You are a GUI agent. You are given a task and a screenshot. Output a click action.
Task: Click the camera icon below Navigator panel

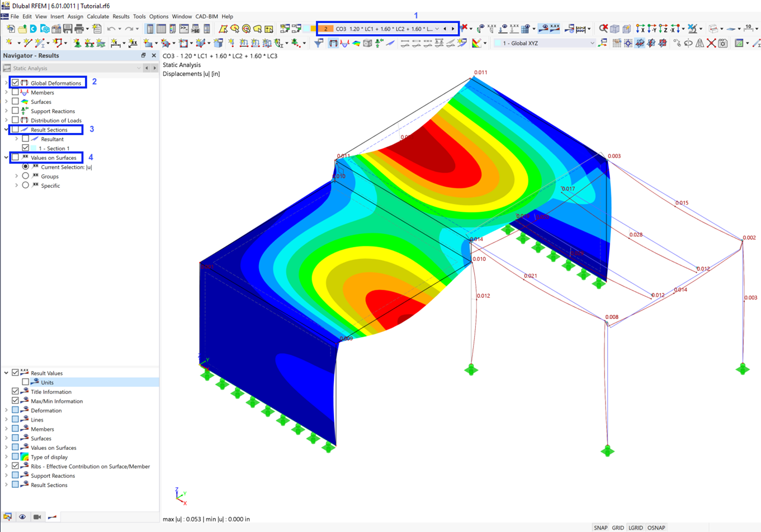click(x=37, y=517)
